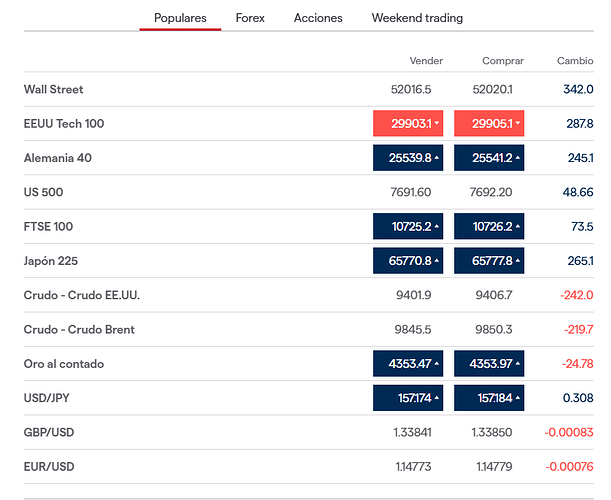
Task: Open the Weekend trading tab
Action: [x=417, y=18]
